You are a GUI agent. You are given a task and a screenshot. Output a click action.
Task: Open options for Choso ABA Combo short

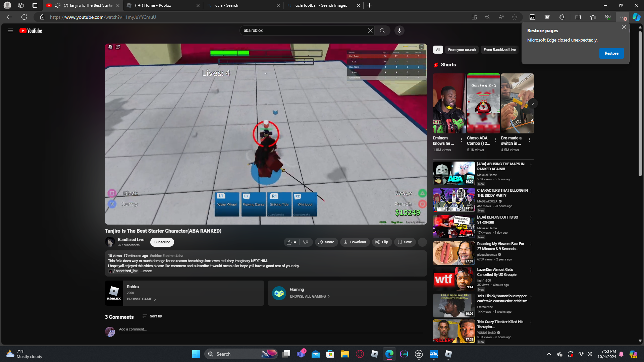496,140
